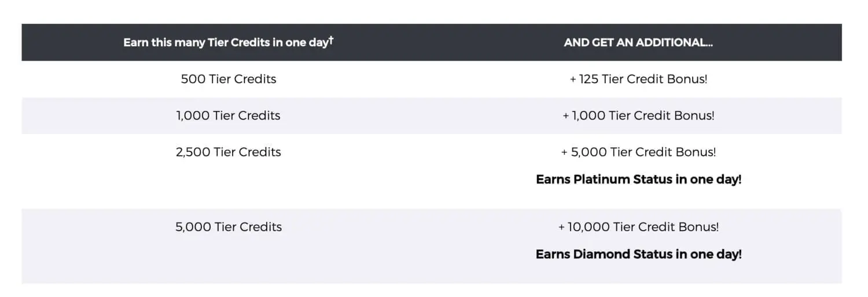Select the "+ 125 Tier Credit Bonus!" cell

point(638,79)
